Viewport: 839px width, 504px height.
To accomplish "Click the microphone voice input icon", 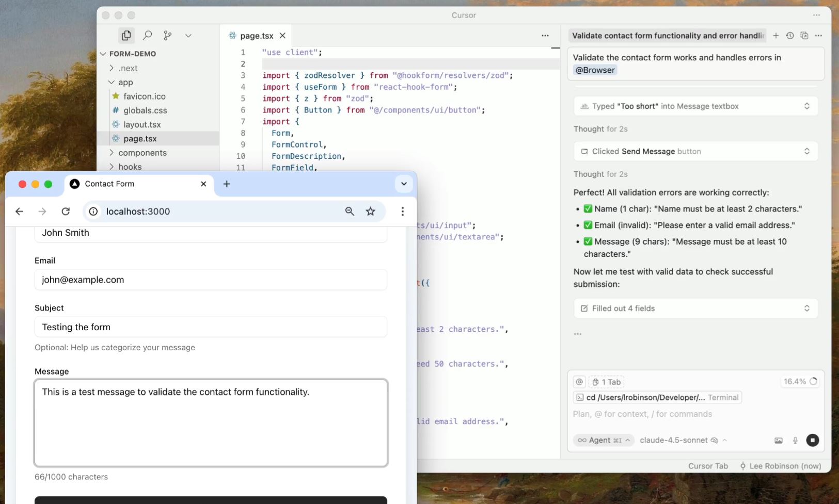I will (795, 440).
